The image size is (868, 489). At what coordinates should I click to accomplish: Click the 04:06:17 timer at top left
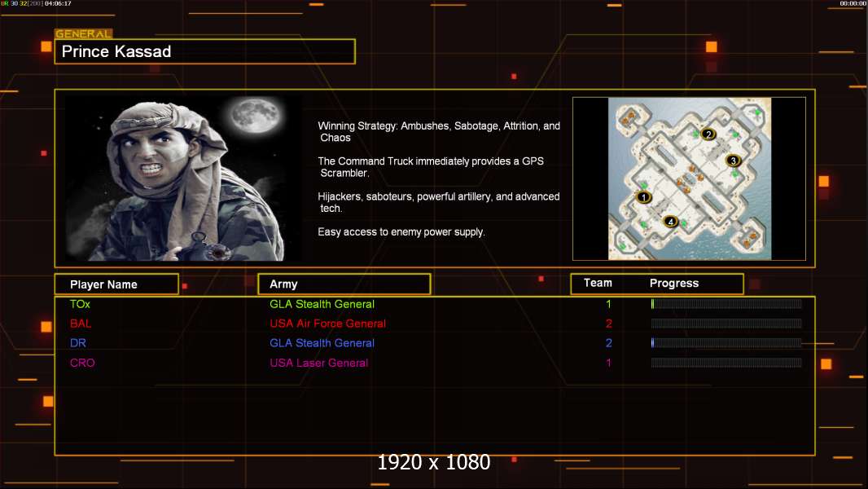point(58,3)
